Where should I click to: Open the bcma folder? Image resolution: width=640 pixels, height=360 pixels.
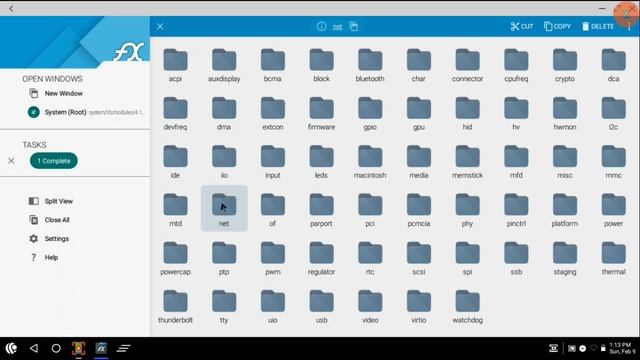(273, 65)
